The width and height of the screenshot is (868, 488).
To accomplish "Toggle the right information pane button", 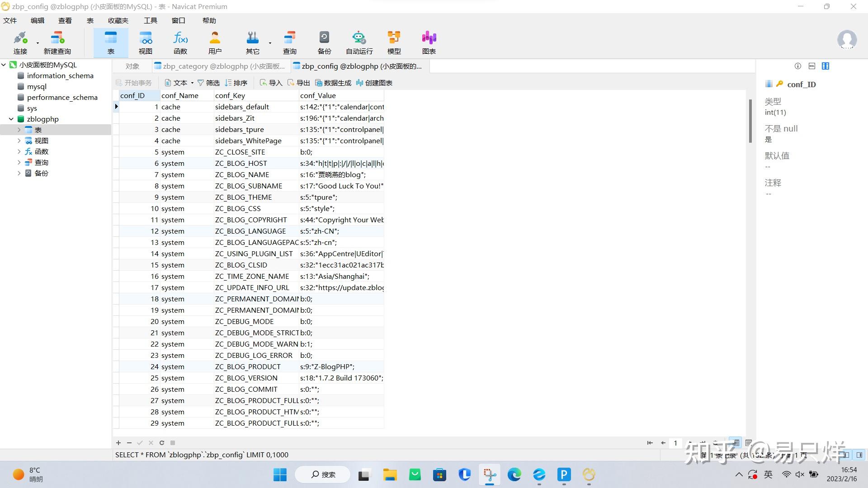I will [859, 455].
